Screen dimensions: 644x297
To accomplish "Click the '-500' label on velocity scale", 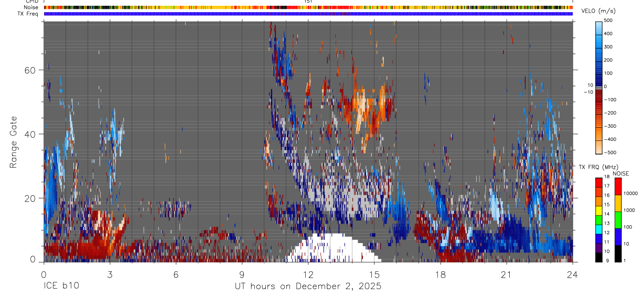I will [x=609, y=152].
